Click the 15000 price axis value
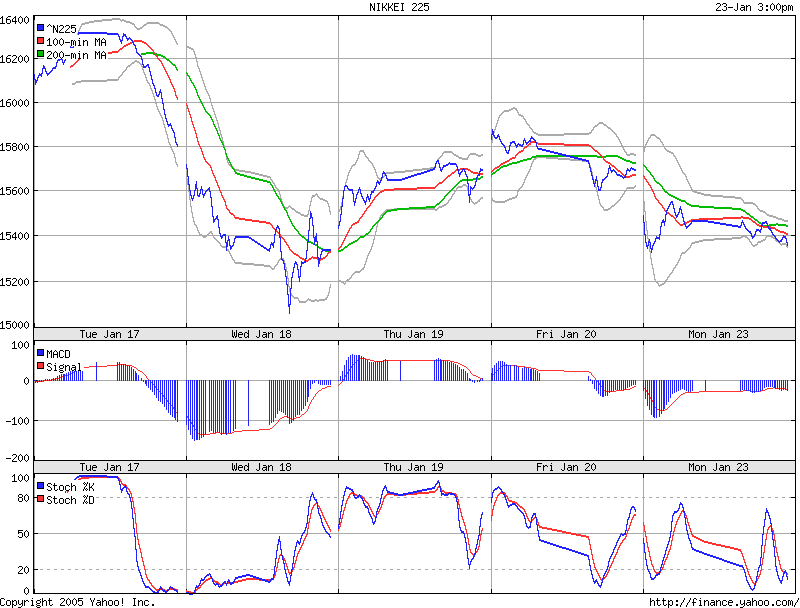 (x=15, y=325)
